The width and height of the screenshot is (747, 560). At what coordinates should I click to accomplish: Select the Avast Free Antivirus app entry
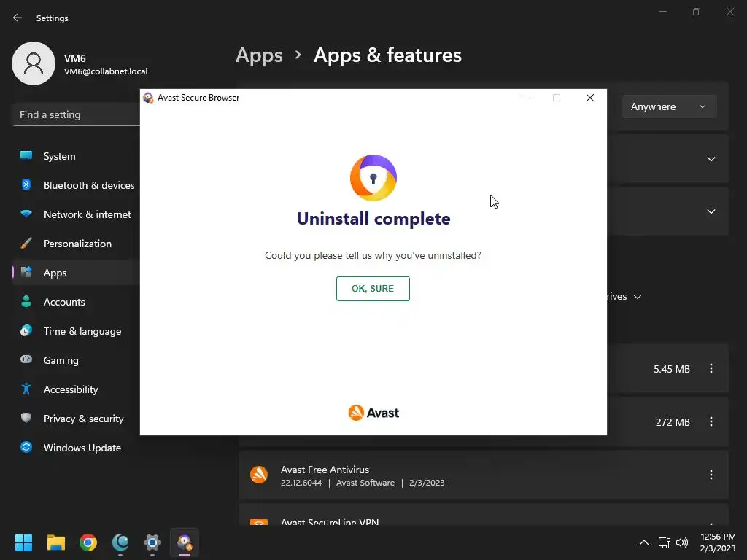(484, 475)
